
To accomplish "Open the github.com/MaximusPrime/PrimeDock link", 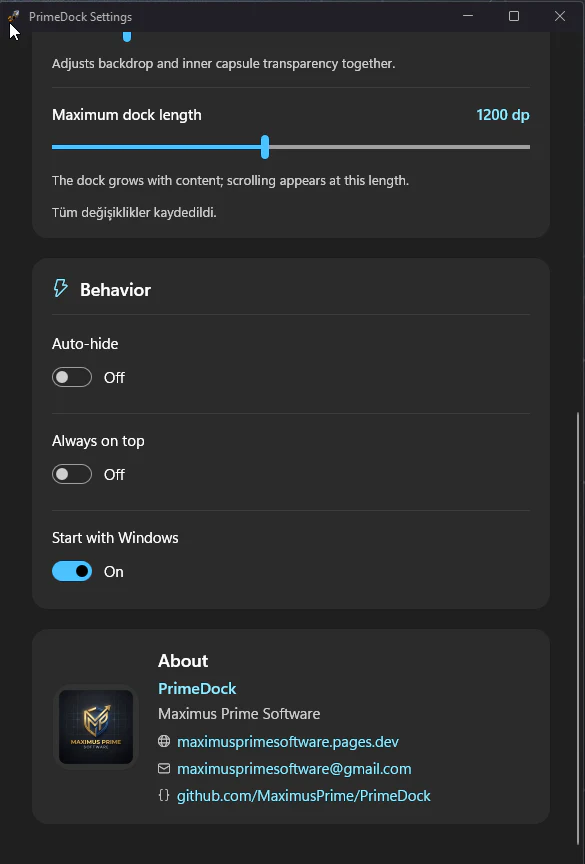I will coord(304,796).
